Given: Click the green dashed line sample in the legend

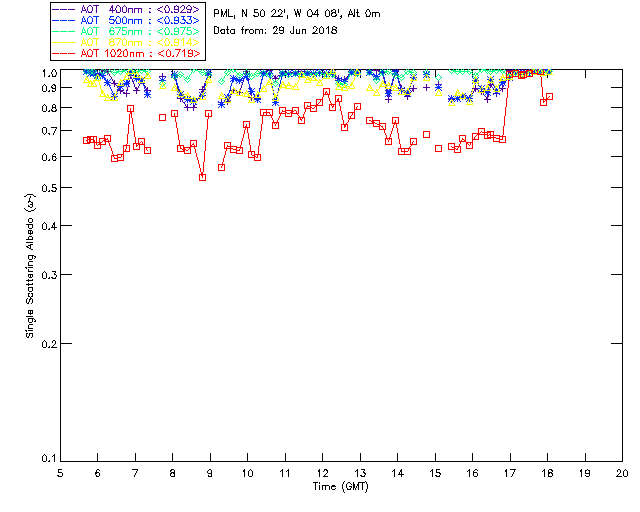Looking at the screenshot, I should (64, 31).
